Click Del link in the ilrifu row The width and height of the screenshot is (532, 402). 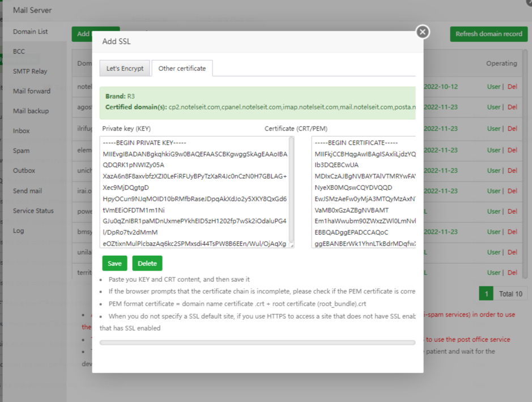tap(512, 129)
